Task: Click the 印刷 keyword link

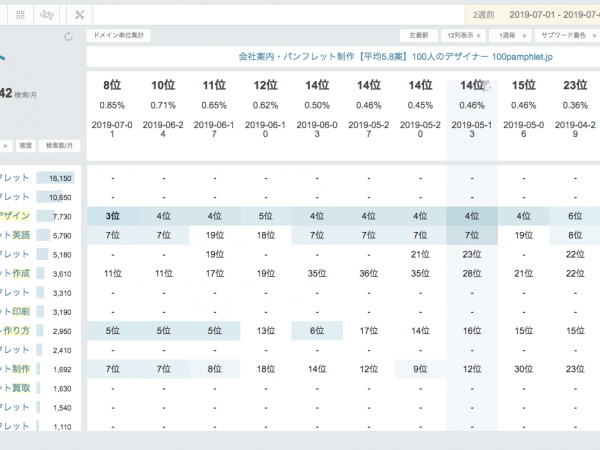Action: (x=21, y=312)
